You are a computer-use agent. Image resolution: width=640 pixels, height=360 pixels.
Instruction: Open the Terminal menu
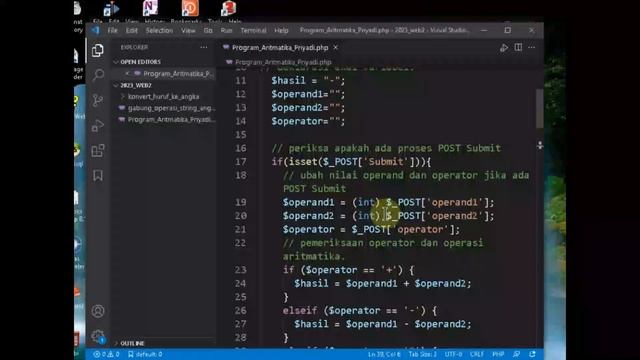pyautogui.click(x=253, y=31)
